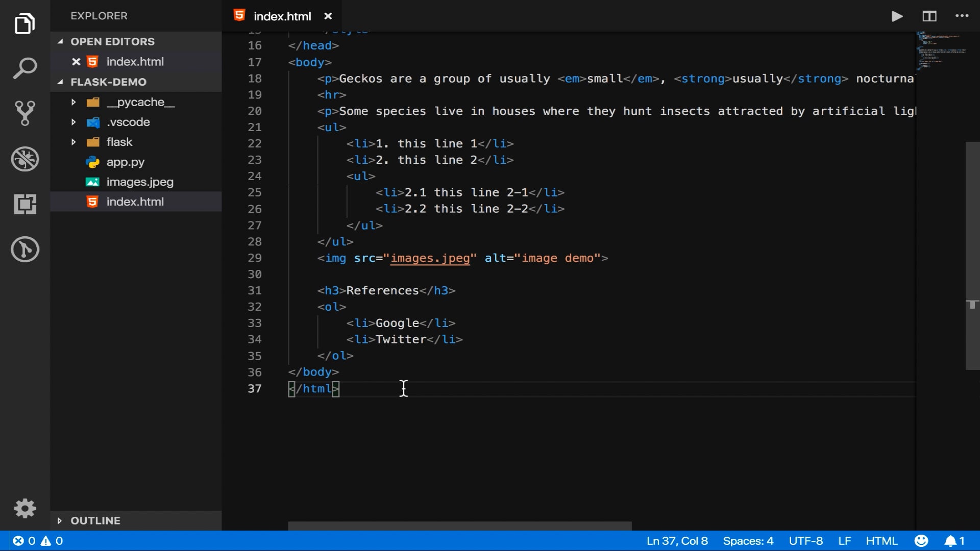Open the Source Control view
This screenshot has width=980, height=551.
(x=24, y=113)
